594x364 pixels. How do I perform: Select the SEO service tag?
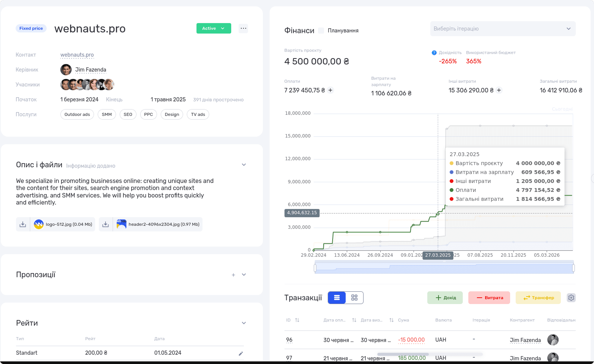click(x=128, y=114)
